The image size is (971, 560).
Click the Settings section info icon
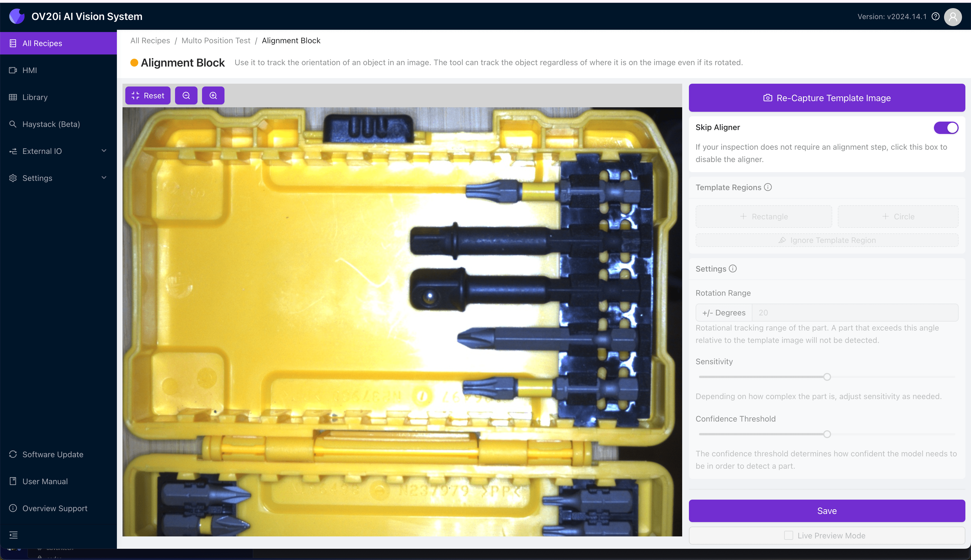pyautogui.click(x=733, y=269)
